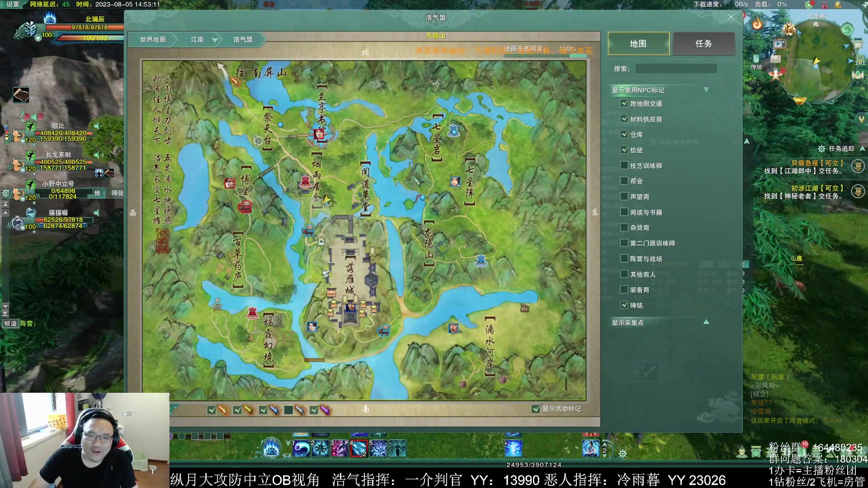Uncheck the purple scroll quest filter
The image size is (868, 488).
(314, 410)
